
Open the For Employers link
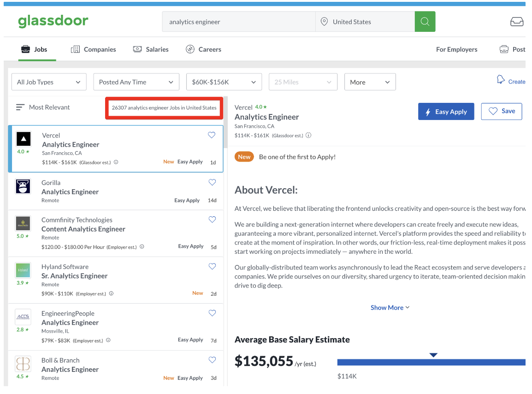[x=456, y=49]
